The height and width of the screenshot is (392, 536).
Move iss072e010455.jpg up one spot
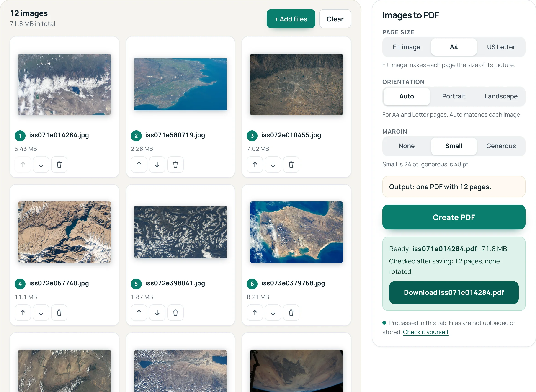255,165
